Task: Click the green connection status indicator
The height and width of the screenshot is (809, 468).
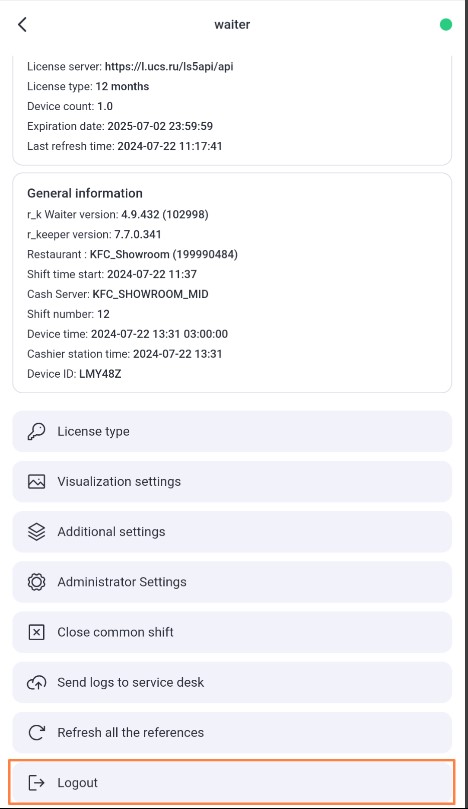Action: (446, 24)
